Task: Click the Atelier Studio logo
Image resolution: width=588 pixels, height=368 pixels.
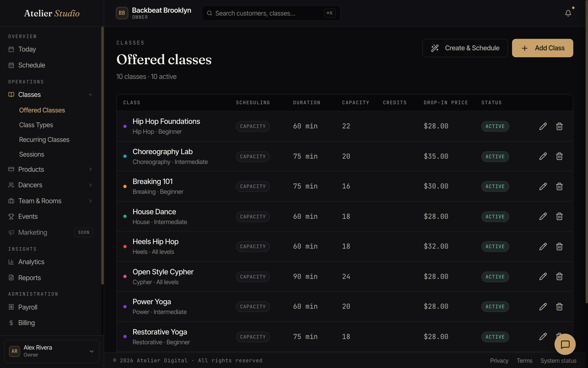Action: [x=52, y=13]
